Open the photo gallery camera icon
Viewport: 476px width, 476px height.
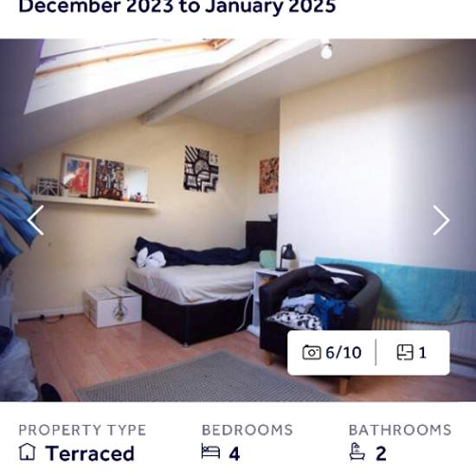tap(312, 352)
